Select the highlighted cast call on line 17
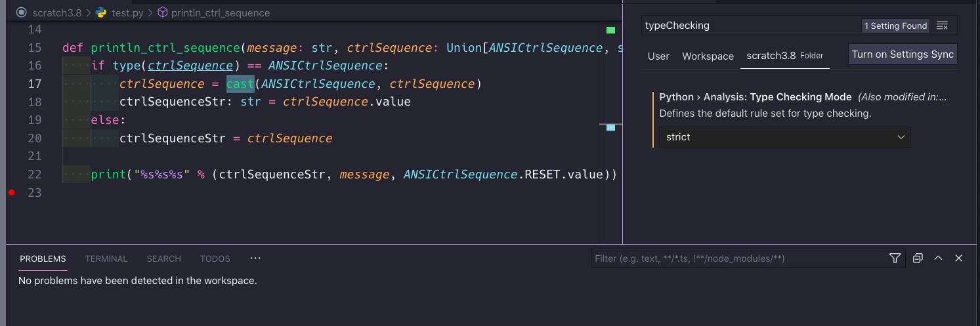 [x=240, y=84]
